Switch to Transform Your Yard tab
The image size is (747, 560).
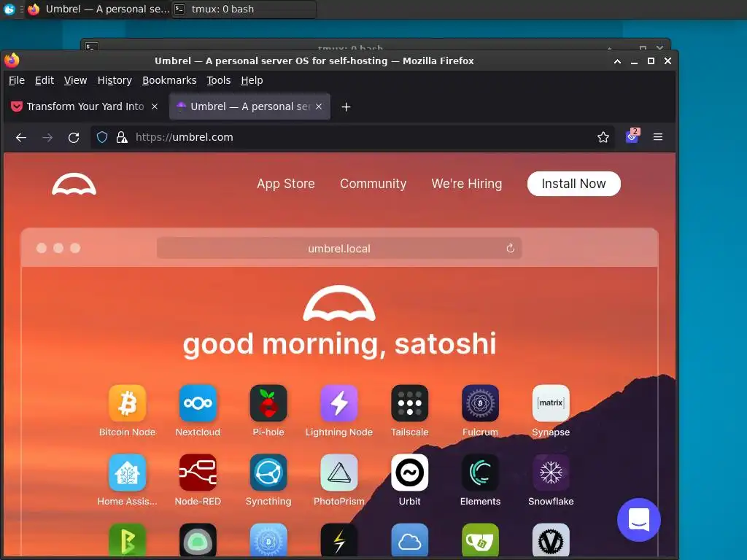[x=85, y=106]
